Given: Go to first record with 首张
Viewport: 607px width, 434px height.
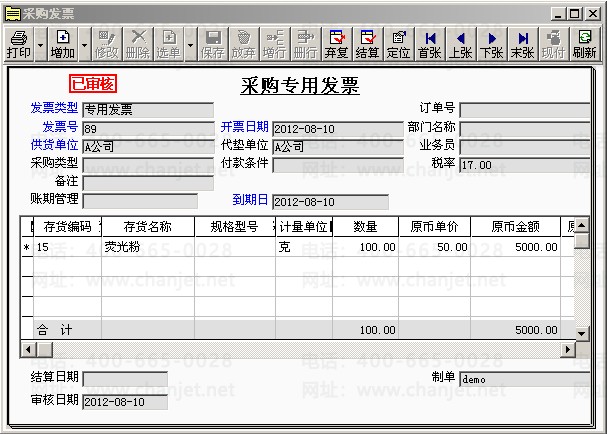Looking at the screenshot, I should point(429,44).
